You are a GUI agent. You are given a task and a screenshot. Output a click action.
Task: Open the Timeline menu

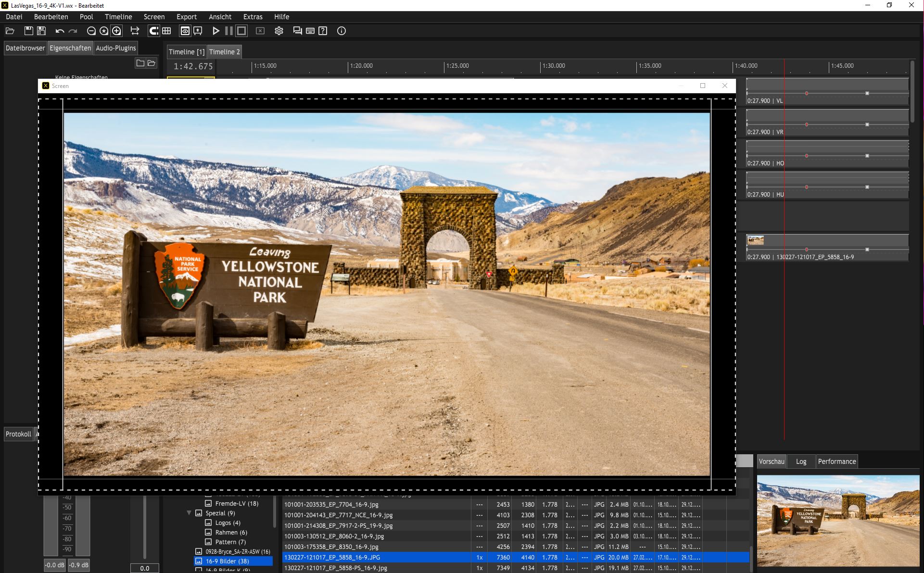pyautogui.click(x=118, y=17)
